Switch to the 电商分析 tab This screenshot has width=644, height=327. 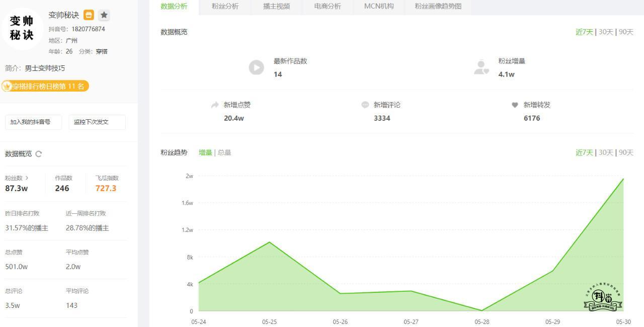[328, 7]
